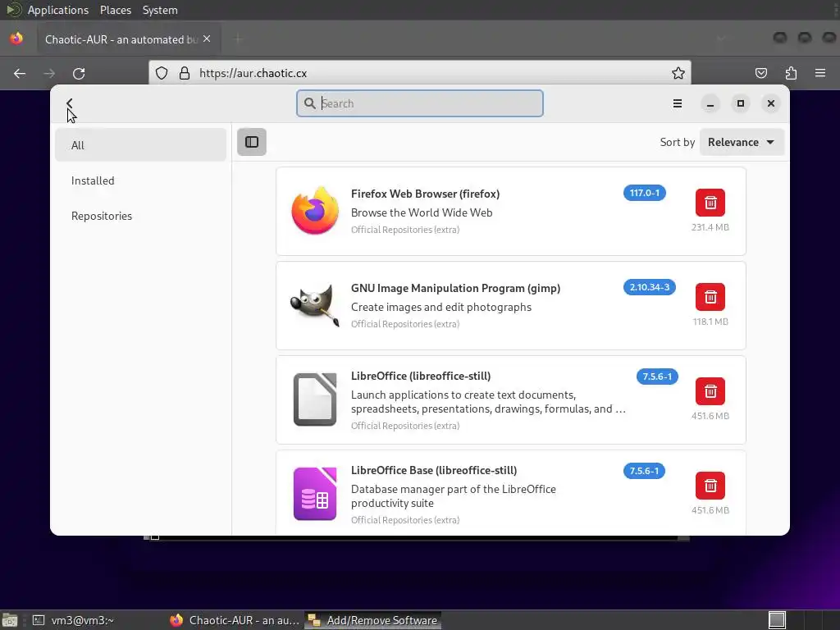Screen dimensions: 840x630
Task: Click the LibreOffice Base version badge
Action: (645, 471)
